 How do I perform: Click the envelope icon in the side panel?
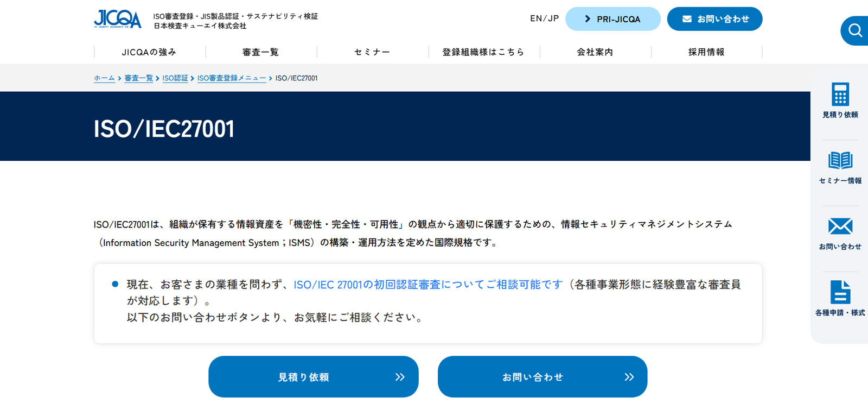(840, 226)
